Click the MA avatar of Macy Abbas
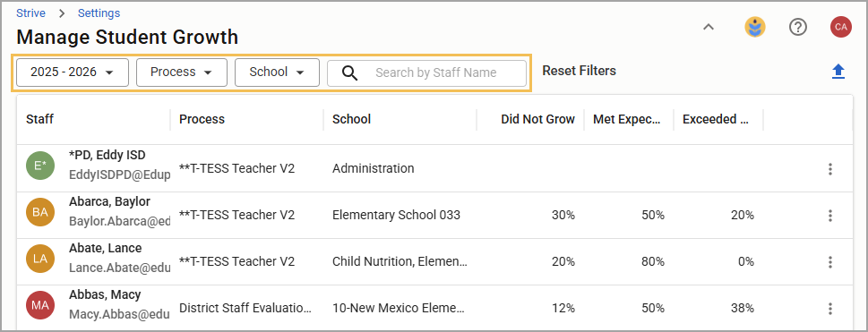The image size is (868, 332). pyautogui.click(x=40, y=305)
